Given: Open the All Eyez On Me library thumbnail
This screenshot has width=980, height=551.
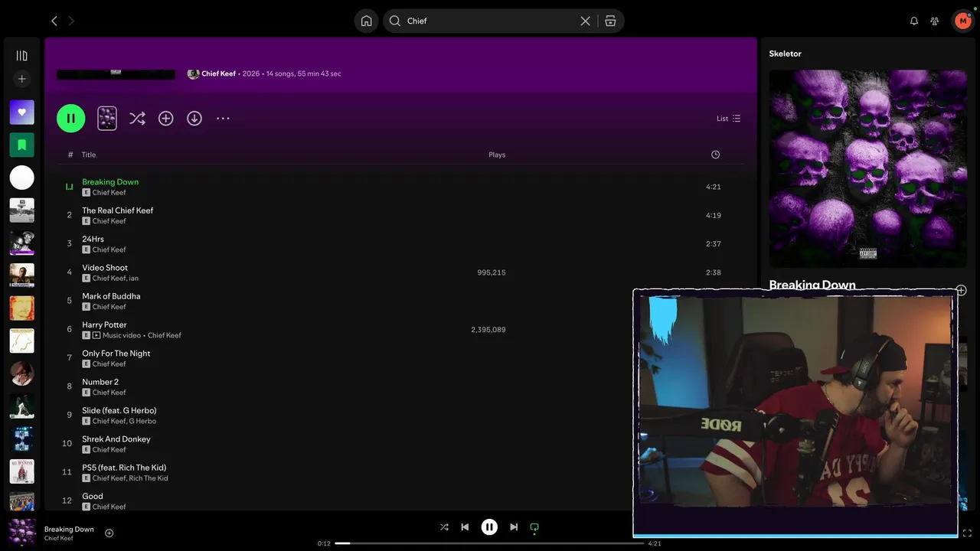Looking at the screenshot, I should 21,471.
